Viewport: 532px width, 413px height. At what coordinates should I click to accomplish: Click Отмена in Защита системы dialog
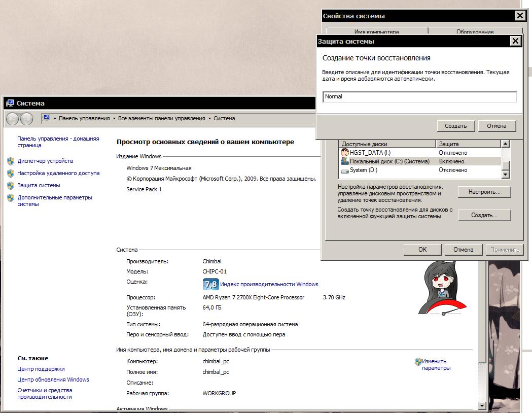(x=496, y=126)
